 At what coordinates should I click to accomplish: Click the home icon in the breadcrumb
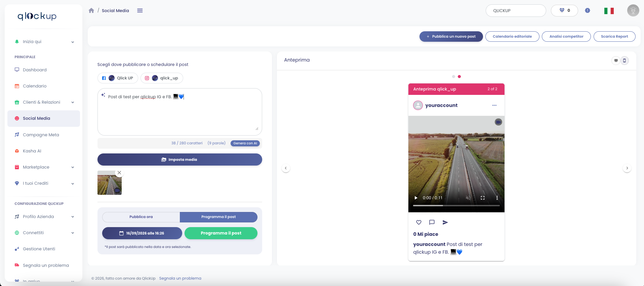click(91, 10)
